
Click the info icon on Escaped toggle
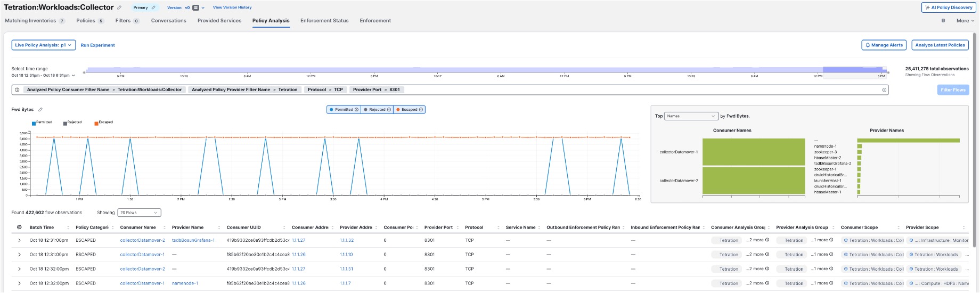click(421, 110)
